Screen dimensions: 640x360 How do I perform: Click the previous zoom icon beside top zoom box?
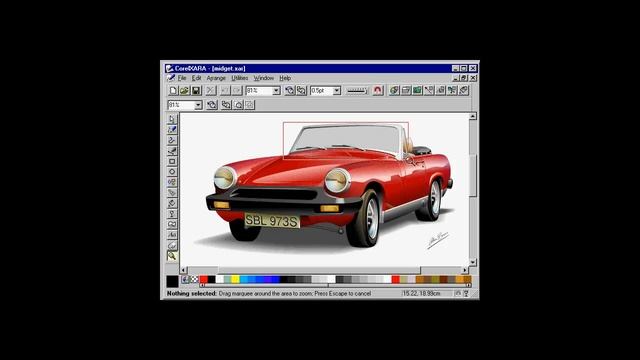pos(289,91)
